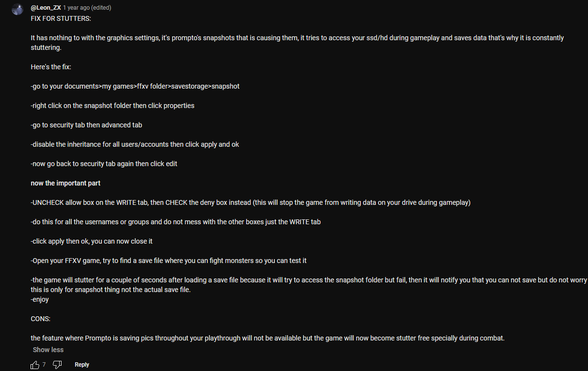
Task: Click the "disable the inheritance" instruction line
Action: click(135, 144)
